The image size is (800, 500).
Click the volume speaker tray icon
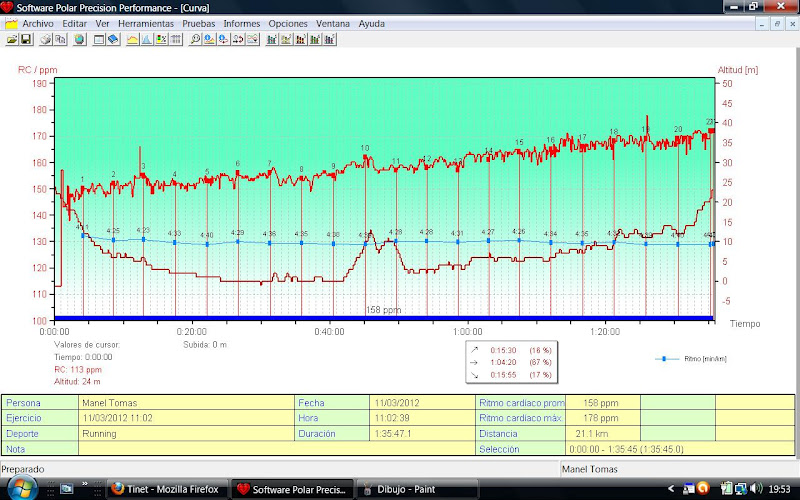757,488
